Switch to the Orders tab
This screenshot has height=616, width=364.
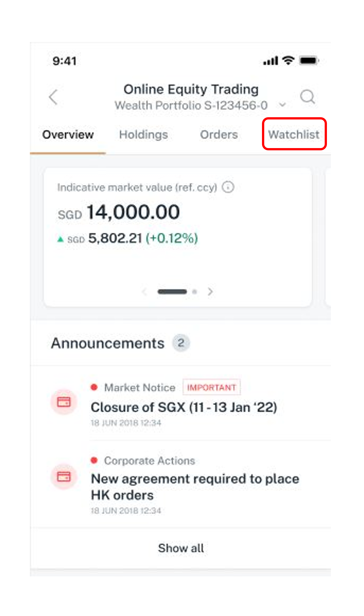pos(219,135)
